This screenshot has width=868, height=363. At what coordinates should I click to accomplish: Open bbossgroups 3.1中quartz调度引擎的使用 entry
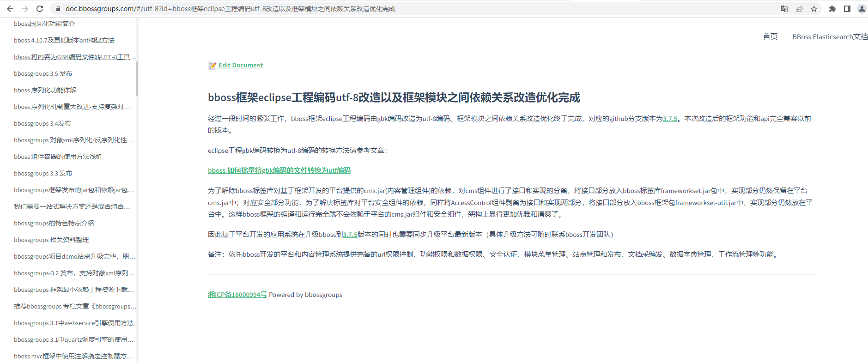point(74,339)
